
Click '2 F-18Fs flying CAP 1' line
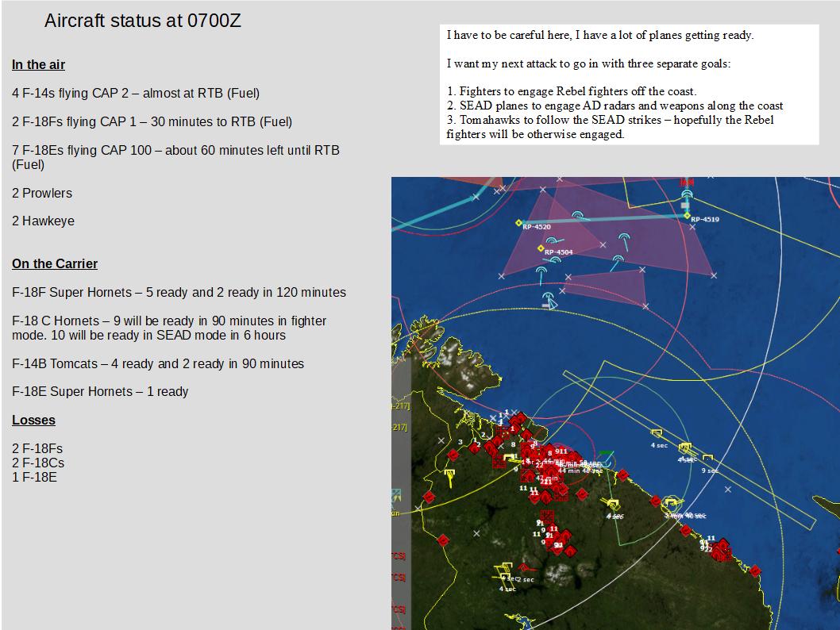152,122
